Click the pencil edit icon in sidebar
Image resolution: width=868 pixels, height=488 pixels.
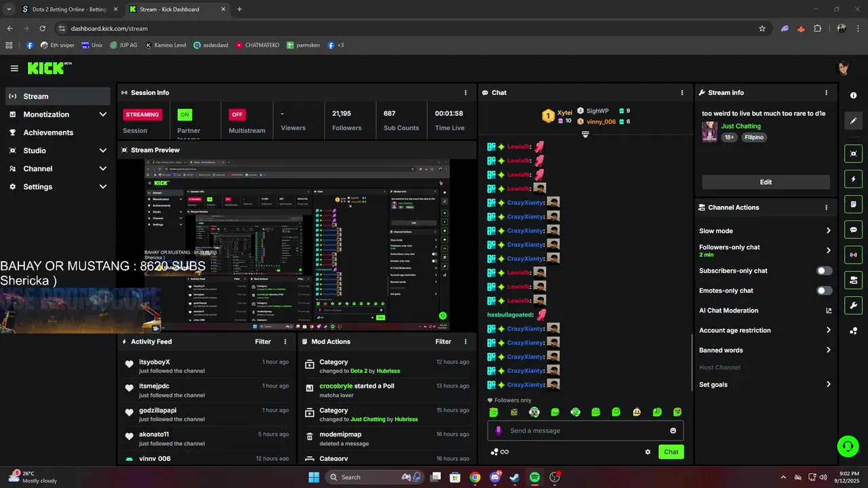(x=854, y=121)
